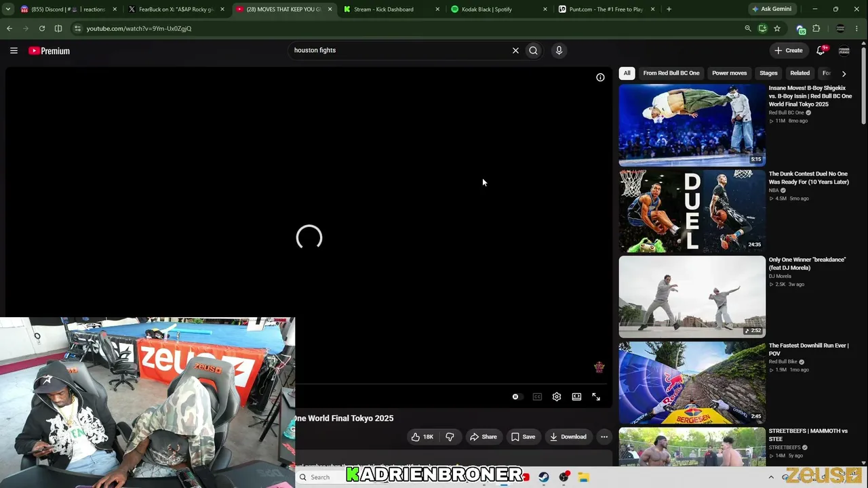Dislike this video

450,436
